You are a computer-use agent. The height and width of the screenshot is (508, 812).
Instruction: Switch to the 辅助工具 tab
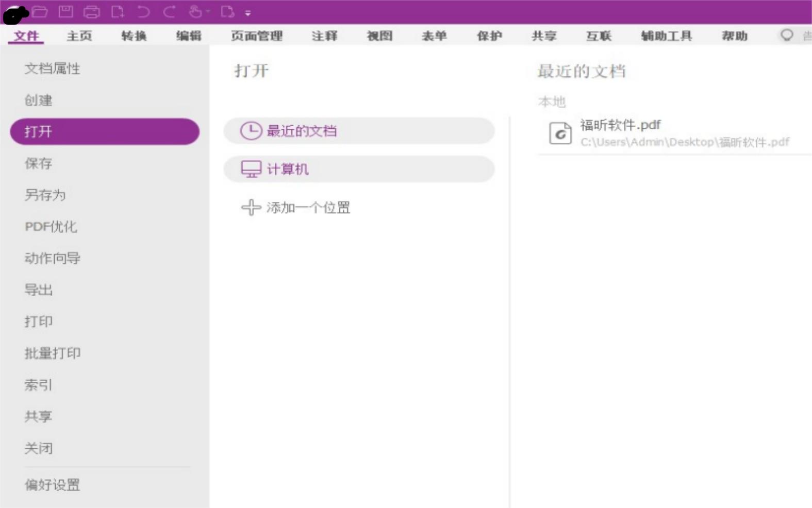point(667,36)
